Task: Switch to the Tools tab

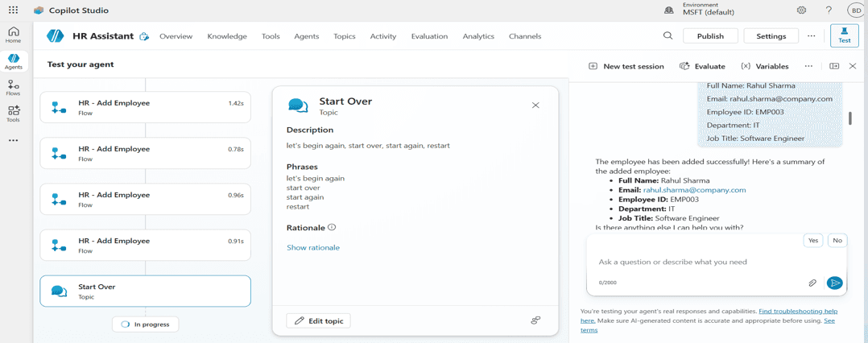Action: coord(271,36)
